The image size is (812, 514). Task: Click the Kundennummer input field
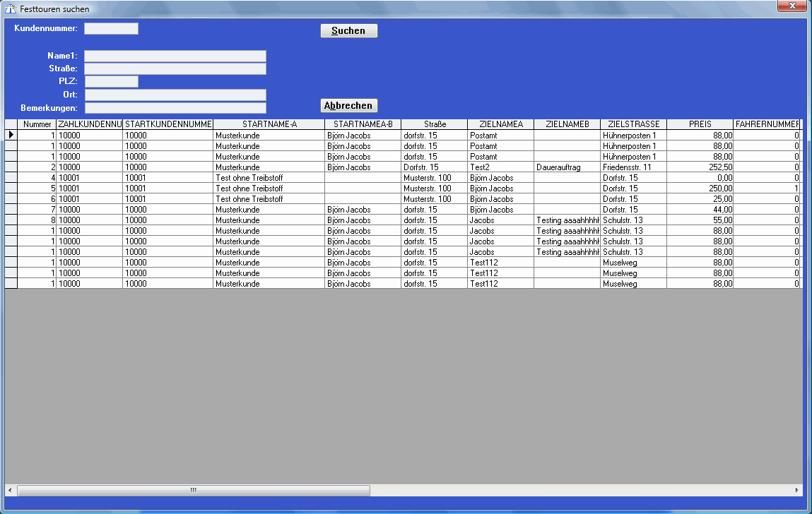pos(111,29)
